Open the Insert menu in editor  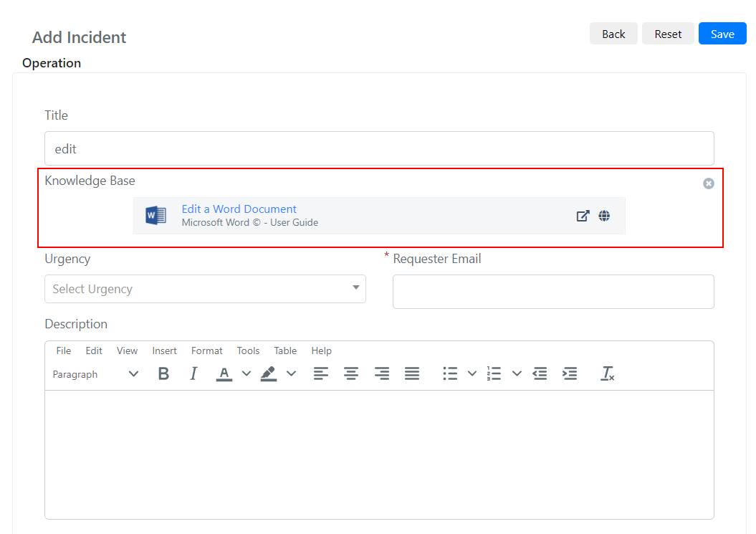[x=164, y=351]
